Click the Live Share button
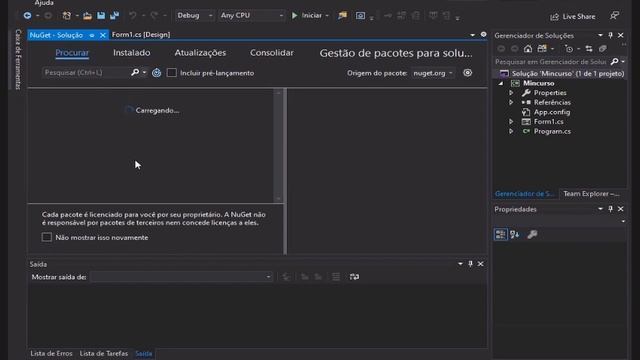Screen dimensions: 640x360 tap(573, 16)
